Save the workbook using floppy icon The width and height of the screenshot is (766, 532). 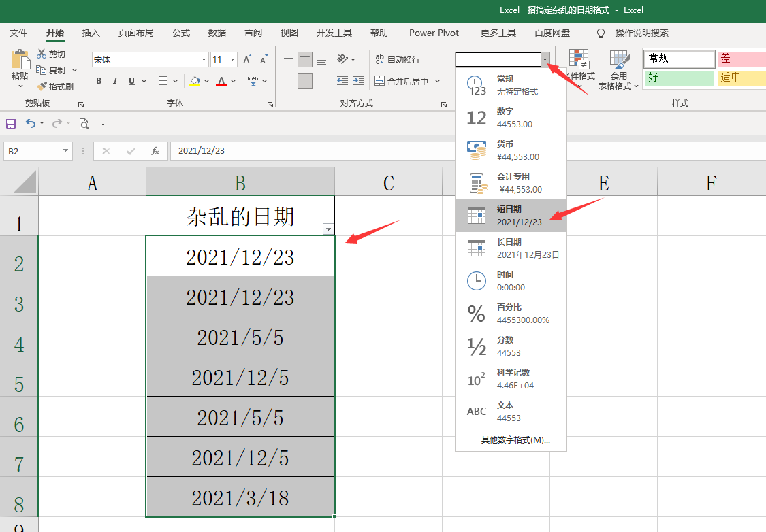11,124
